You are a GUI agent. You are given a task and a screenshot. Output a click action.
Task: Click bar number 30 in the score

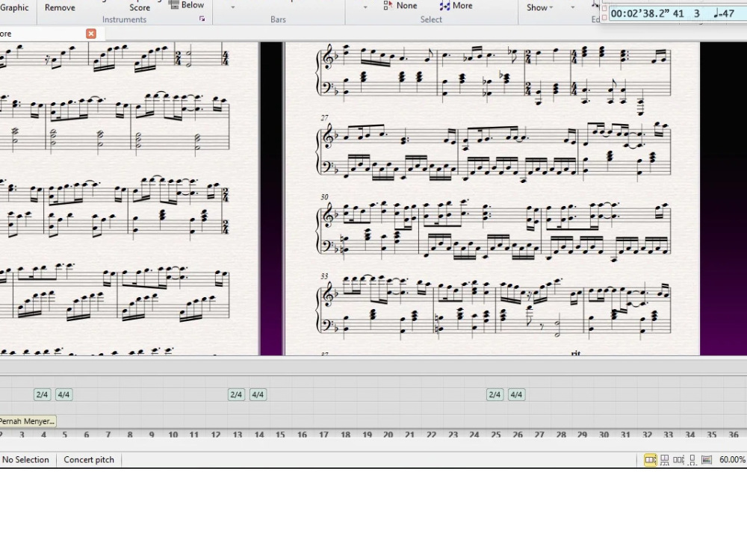324,196
